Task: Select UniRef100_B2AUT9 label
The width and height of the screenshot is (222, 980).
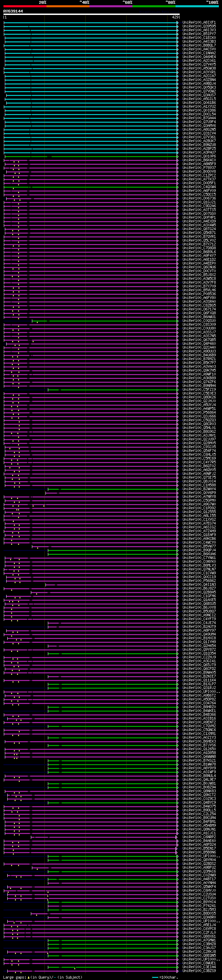Action: point(199,627)
